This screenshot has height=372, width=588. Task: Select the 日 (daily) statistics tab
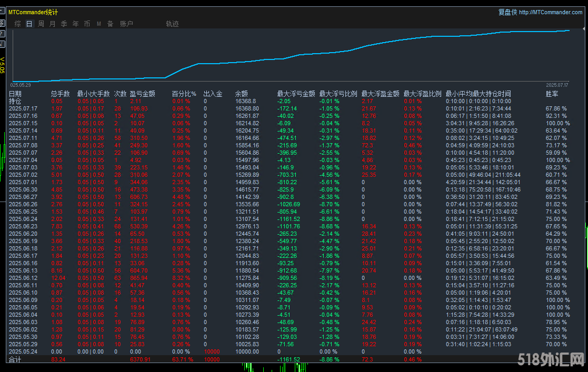(x=29, y=24)
